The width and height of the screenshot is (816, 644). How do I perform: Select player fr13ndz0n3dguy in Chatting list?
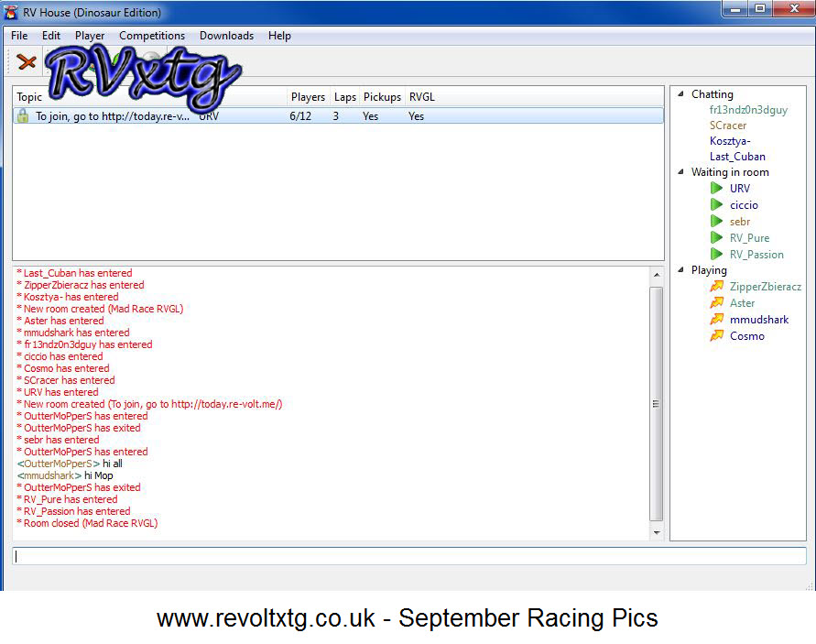click(748, 110)
